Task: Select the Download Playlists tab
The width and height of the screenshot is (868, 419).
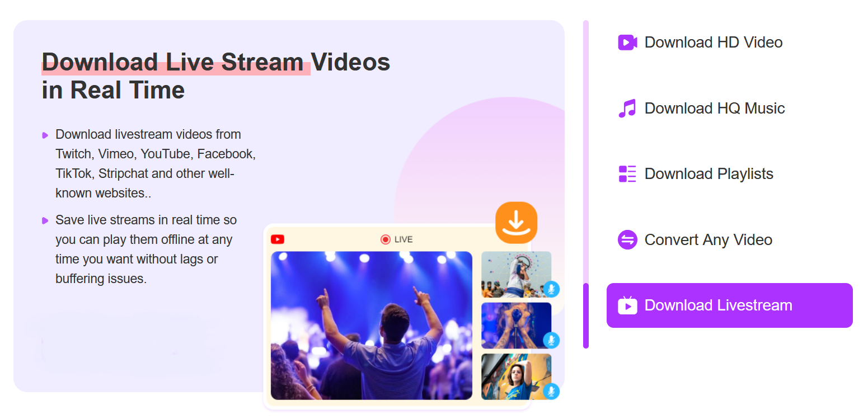Action: click(730, 174)
